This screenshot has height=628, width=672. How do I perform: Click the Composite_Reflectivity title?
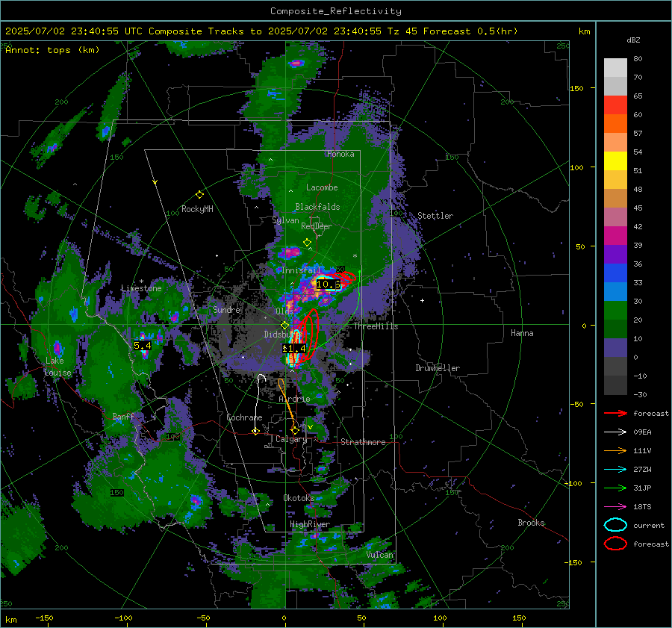tap(336, 11)
